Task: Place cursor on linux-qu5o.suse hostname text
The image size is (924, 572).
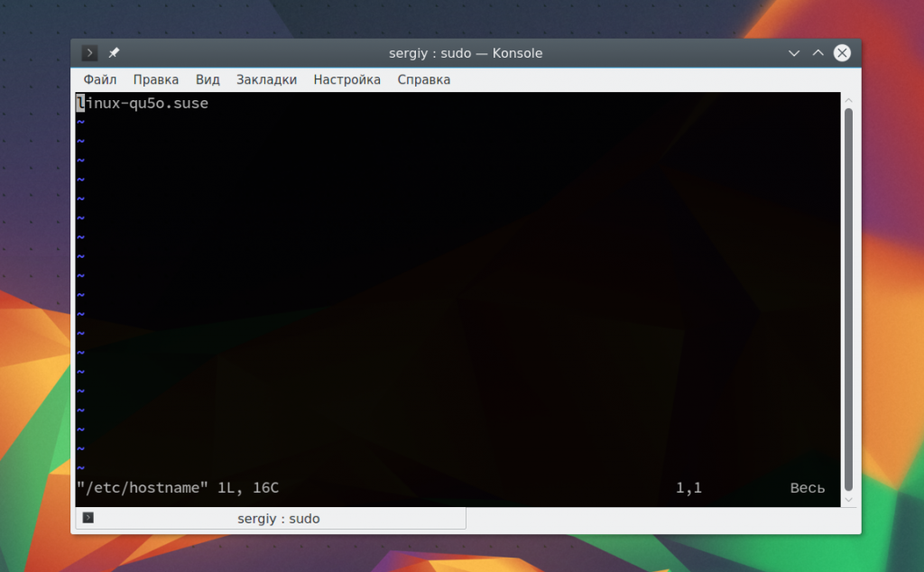Action: pos(142,103)
